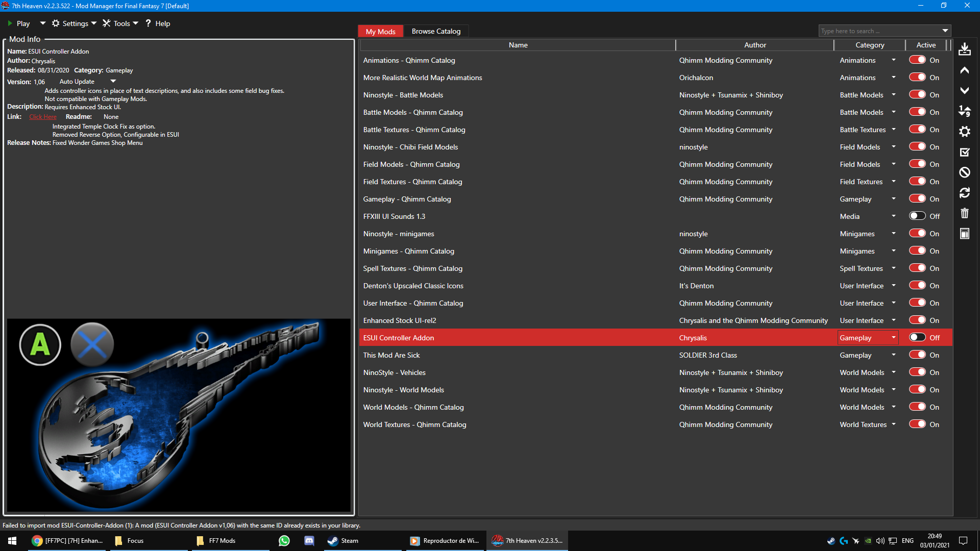Screen dimensions: 980x551
Task: Select the Minigames - Qhimm Catalog row
Action: [x=655, y=251]
